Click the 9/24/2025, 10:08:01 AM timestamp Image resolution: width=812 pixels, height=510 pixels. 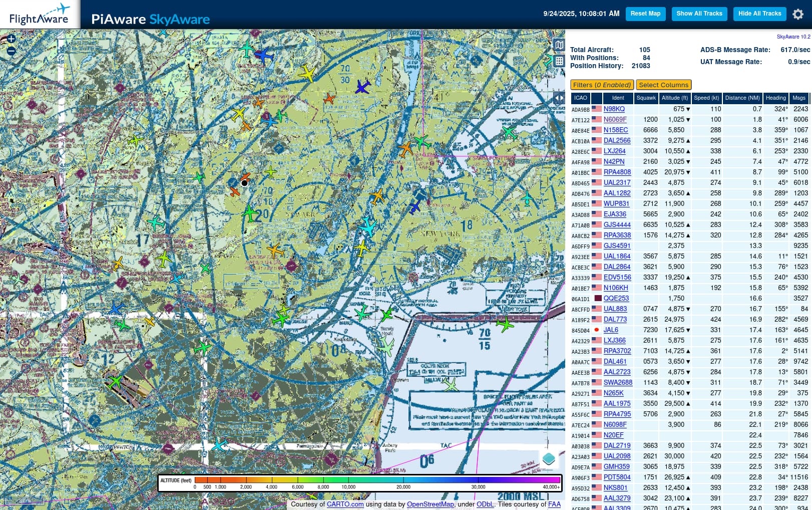pos(581,14)
